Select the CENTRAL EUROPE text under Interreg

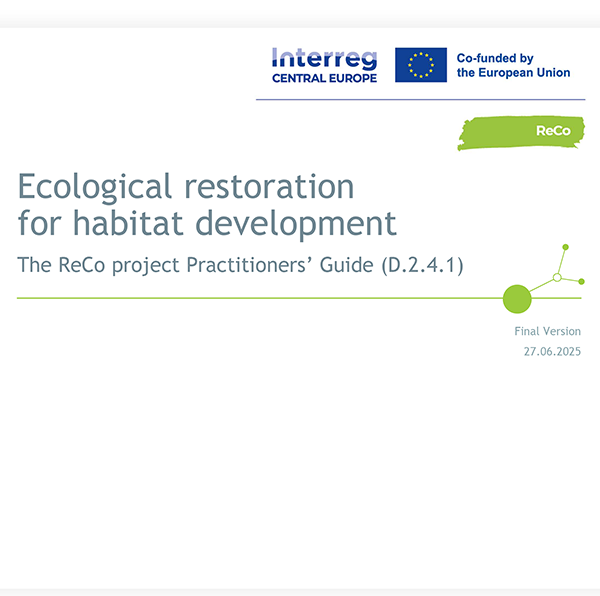click(324, 77)
